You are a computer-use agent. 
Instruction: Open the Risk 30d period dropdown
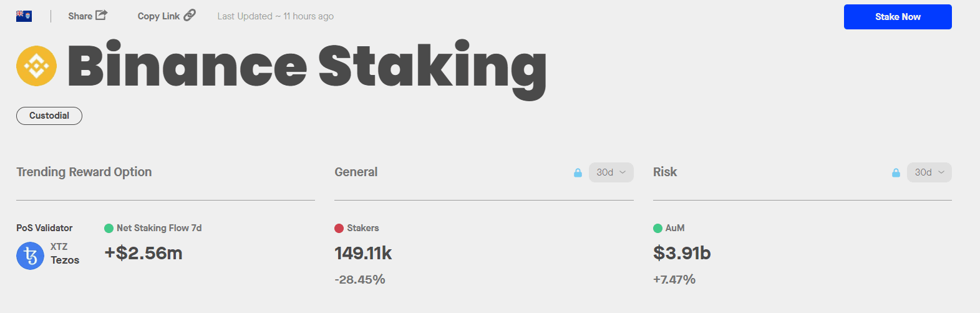pyautogui.click(x=929, y=172)
